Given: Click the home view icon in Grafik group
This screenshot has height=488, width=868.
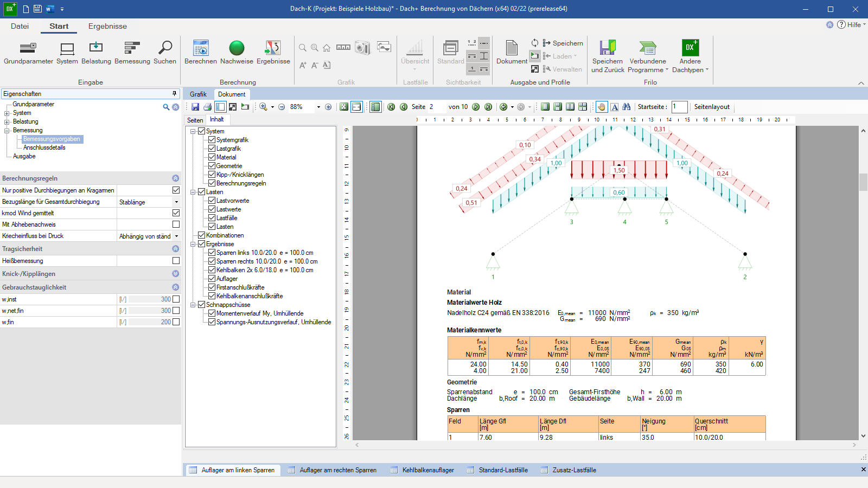Looking at the screenshot, I should pos(327,48).
